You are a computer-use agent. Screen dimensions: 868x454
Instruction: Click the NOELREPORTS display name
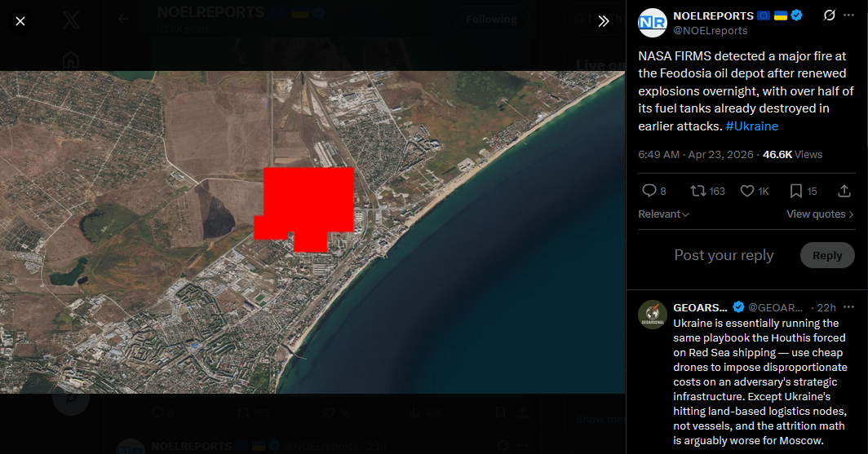pyautogui.click(x=714, y=16)
